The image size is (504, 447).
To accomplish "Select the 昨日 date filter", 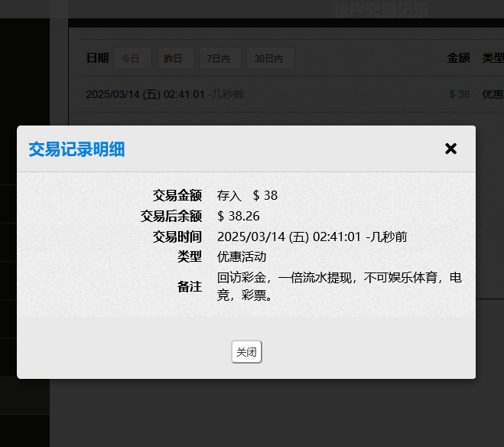I will (x=174, y=58).
